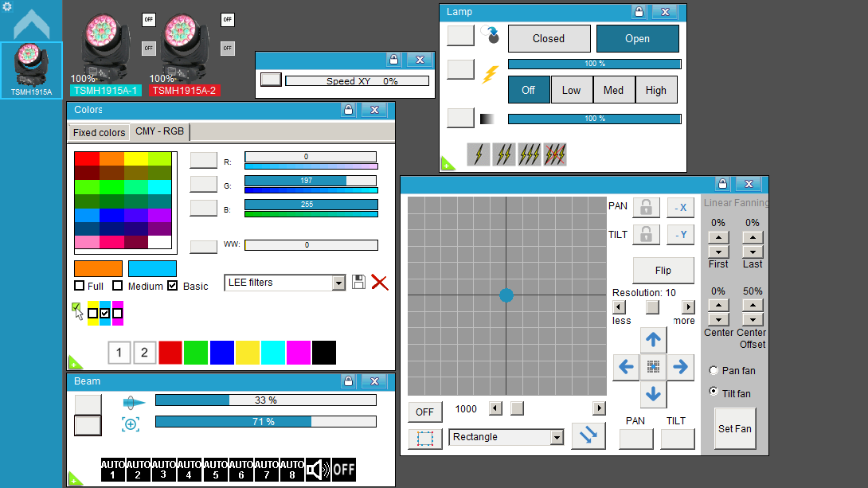Pick the orange color swatch below the palette
The width and height of the screenshot is (868, 488).
[98, 268]
